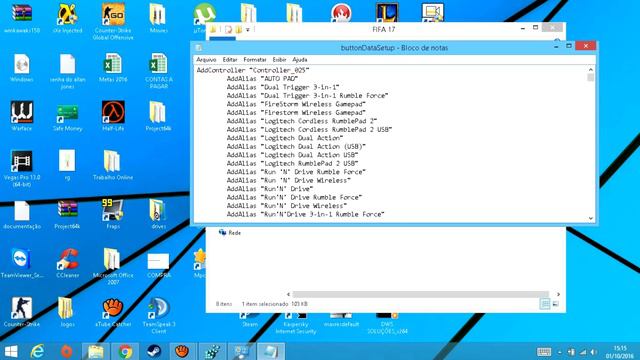
Task: Open Microsoft Office 2007 folder
Action: click(x=113, y=266)
